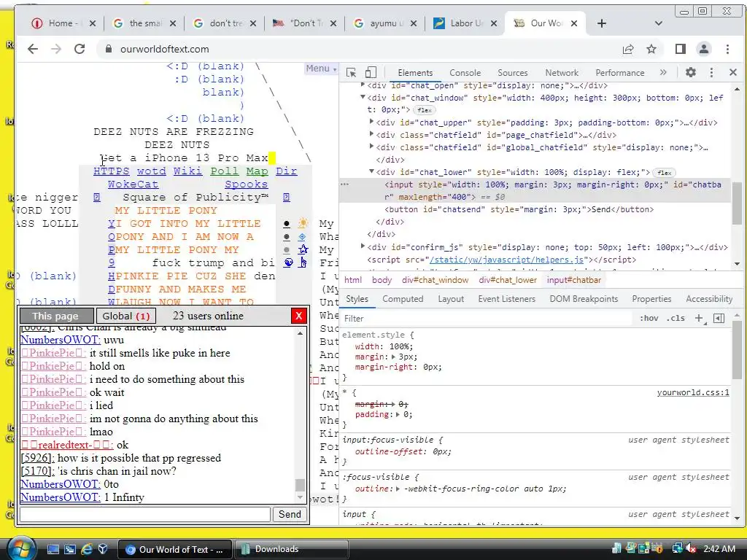Click the browser forward arrow
This screenshot has width=747, height=560.
tap(56, 49)
